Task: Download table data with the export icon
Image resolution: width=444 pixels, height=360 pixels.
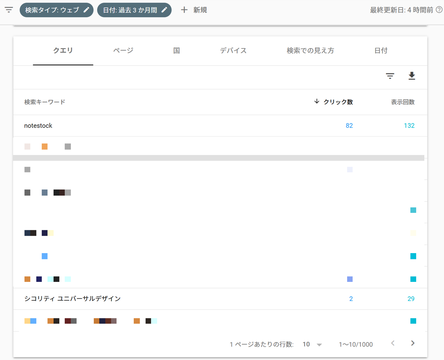Action: click(412, 76)
